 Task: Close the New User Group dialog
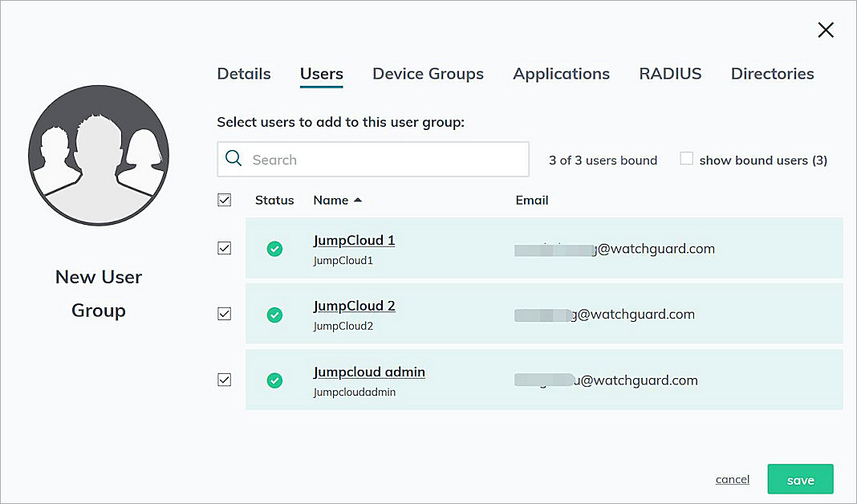click(826, 30)
